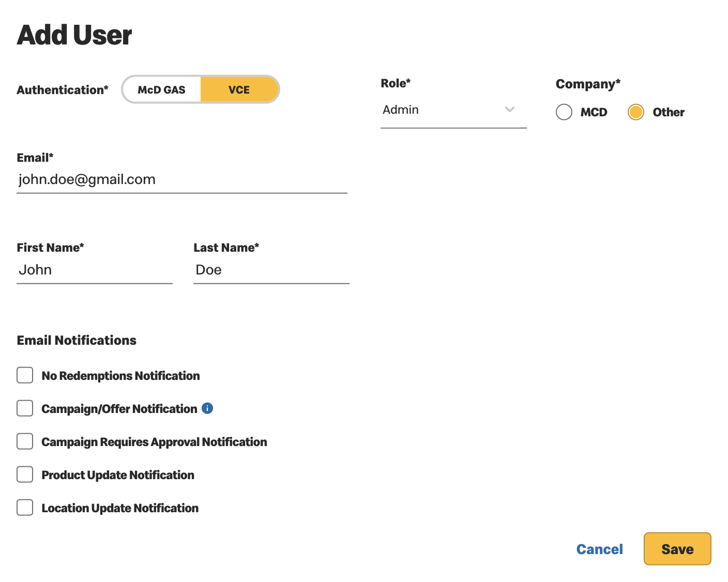Select VCE authentication option
Image resolution: width=728 pixels, height=582 pixels.
tap(239, 90)
